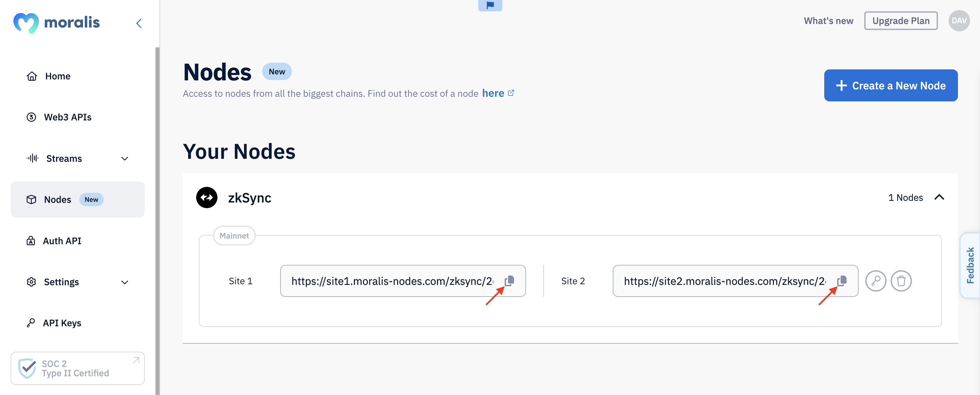Collapse the zkSync nodes list

point(939,197)
